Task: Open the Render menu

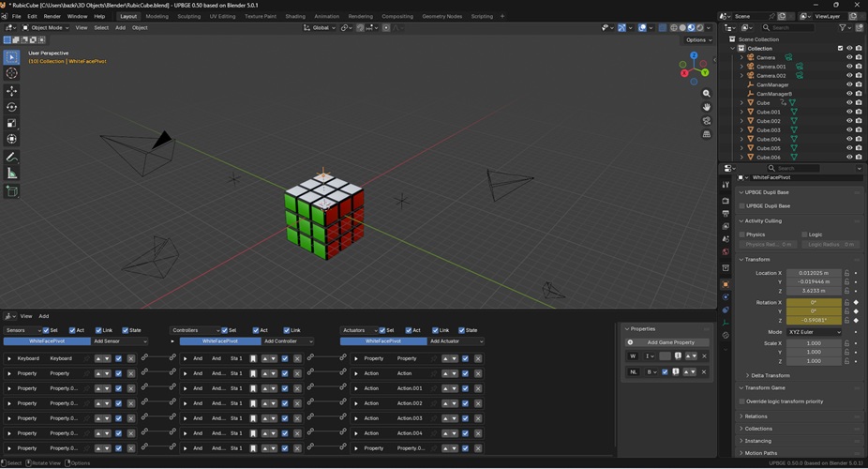Action: pos(52,17)
